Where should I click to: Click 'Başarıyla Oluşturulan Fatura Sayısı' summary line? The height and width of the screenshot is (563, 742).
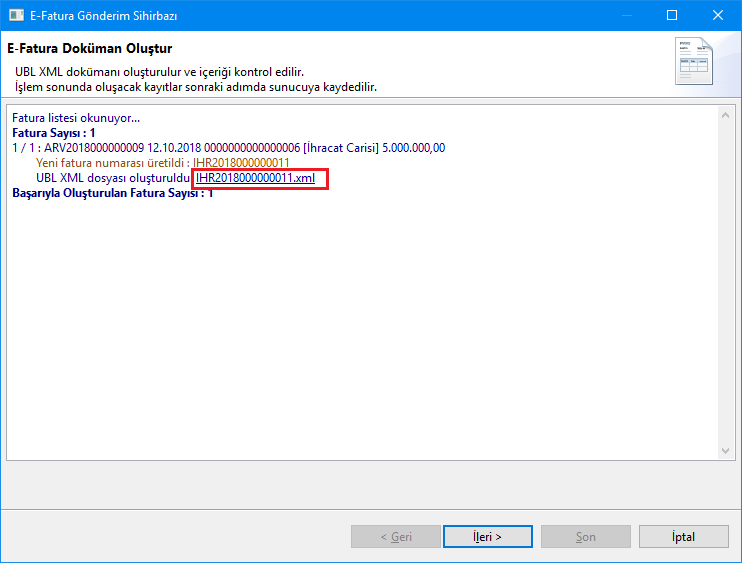(112, 193)
